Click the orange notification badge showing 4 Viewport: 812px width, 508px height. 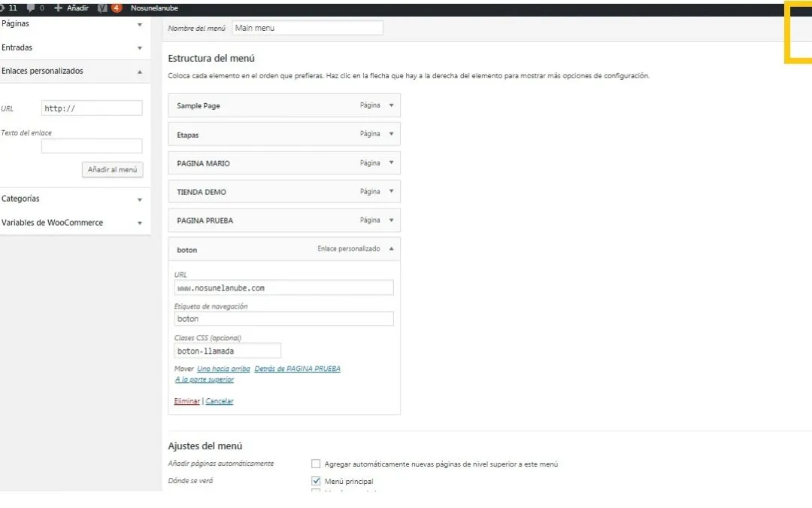tap(117, 8)
